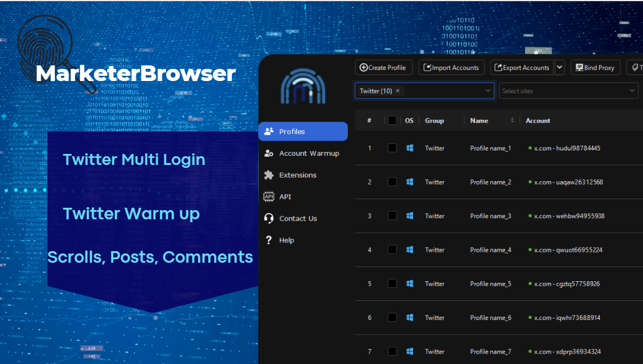Remove the Twitter (10) filter tag

[x=398, y=91]
